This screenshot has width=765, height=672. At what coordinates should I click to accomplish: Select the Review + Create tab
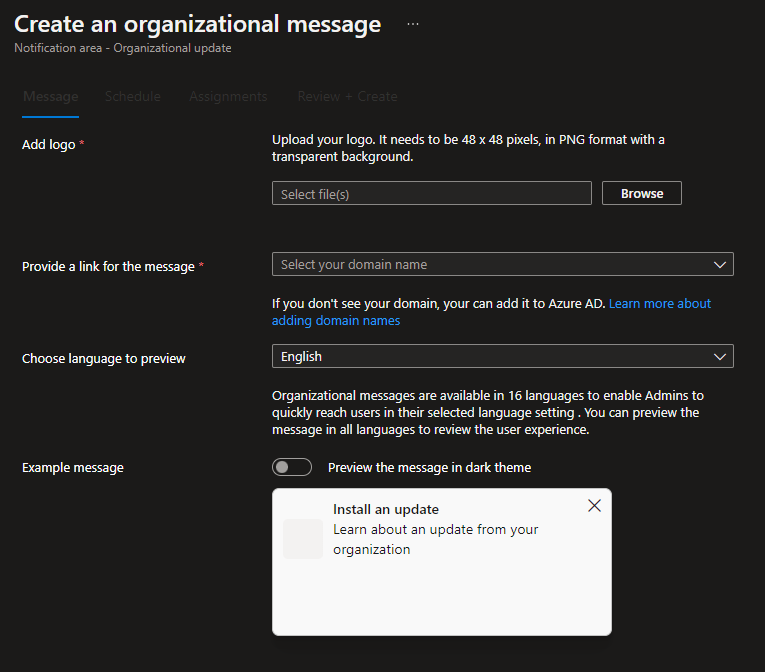tap(347, 97)
